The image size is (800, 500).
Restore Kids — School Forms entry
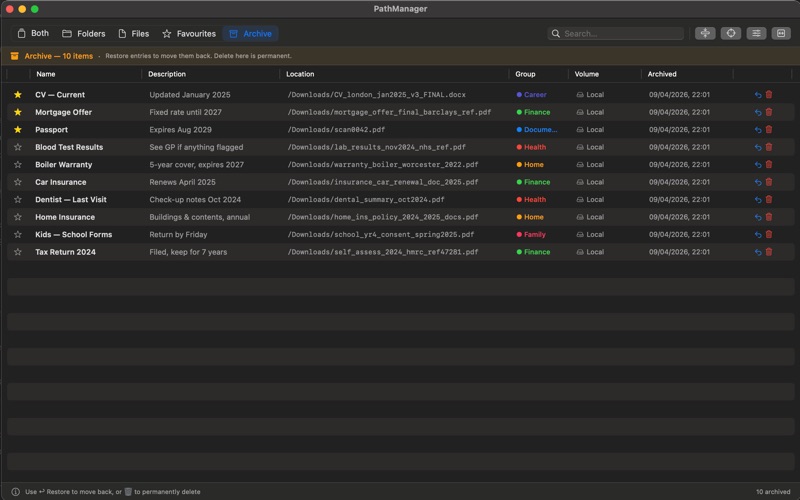pos(758,235)
